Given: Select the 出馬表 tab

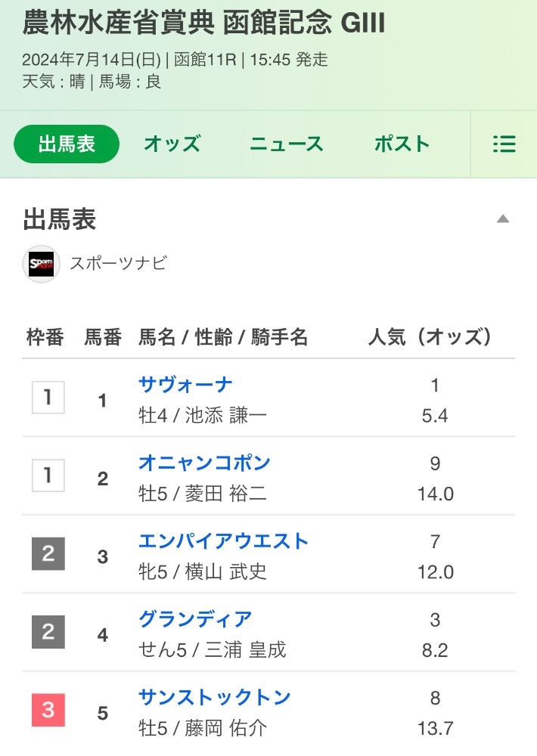Looking at the screenshot, I should pyautogui.click(x=67, y=144).
